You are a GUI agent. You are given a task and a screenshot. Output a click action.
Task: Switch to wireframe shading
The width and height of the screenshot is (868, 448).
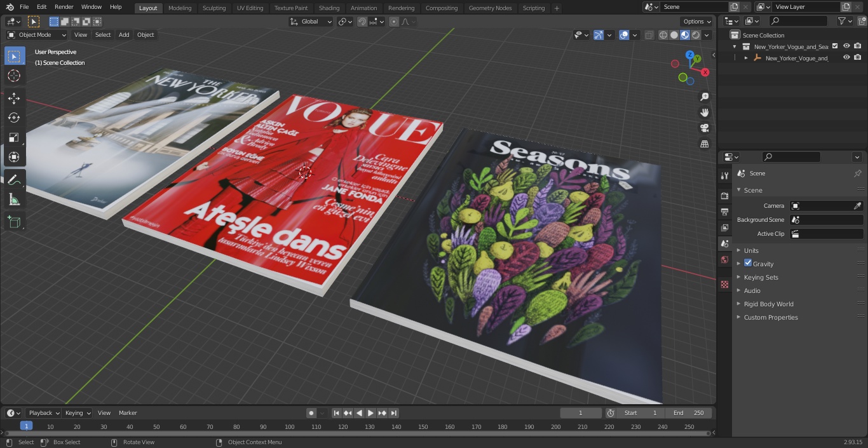663,35
